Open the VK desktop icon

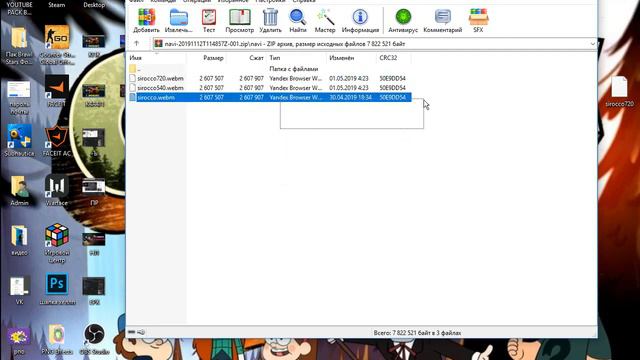(19, 290)
